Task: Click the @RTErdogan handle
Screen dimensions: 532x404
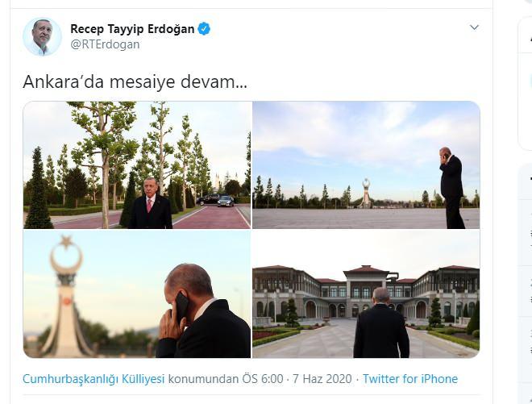Action: 105,44
